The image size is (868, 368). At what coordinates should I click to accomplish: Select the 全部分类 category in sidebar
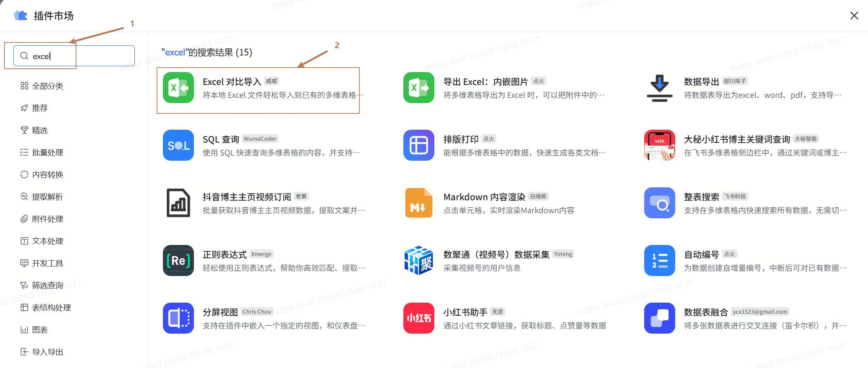(47, 86)
